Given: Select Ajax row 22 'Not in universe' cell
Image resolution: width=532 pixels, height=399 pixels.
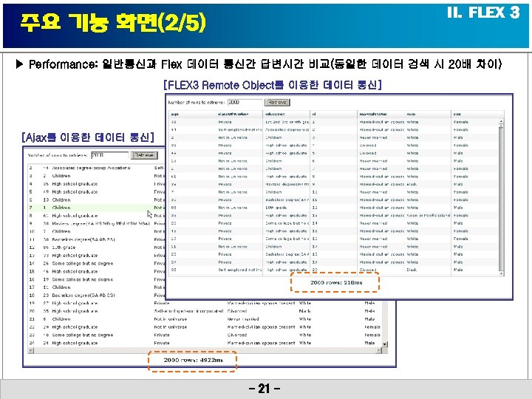Looking at the screenshot, I should 171,327.
